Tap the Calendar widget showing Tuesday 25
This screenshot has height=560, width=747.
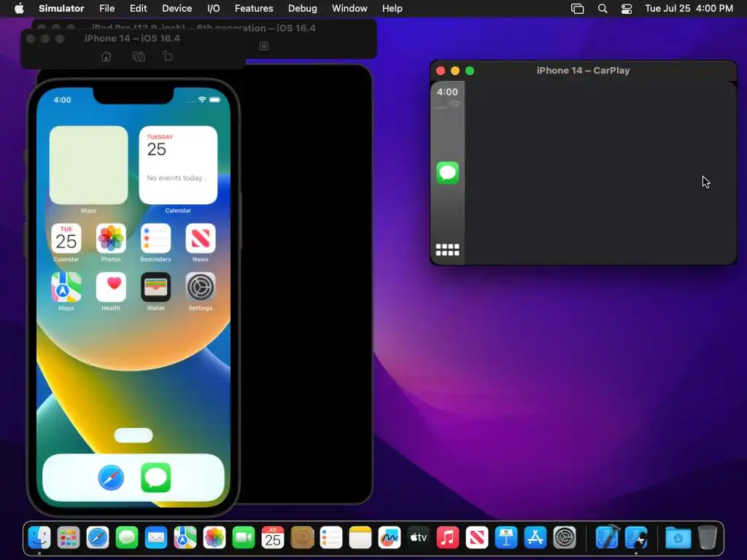(178, 166)
